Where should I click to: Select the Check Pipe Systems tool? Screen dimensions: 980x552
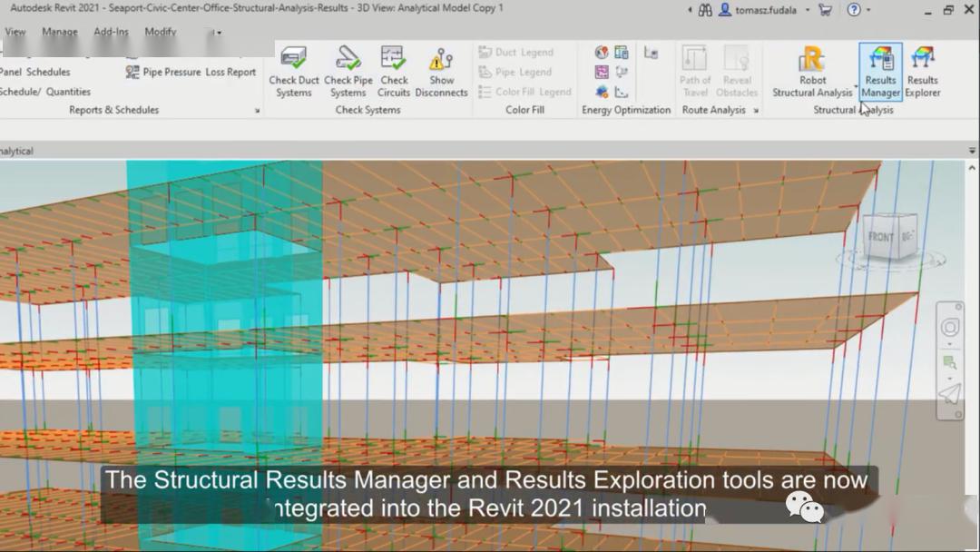click(348, 73)
